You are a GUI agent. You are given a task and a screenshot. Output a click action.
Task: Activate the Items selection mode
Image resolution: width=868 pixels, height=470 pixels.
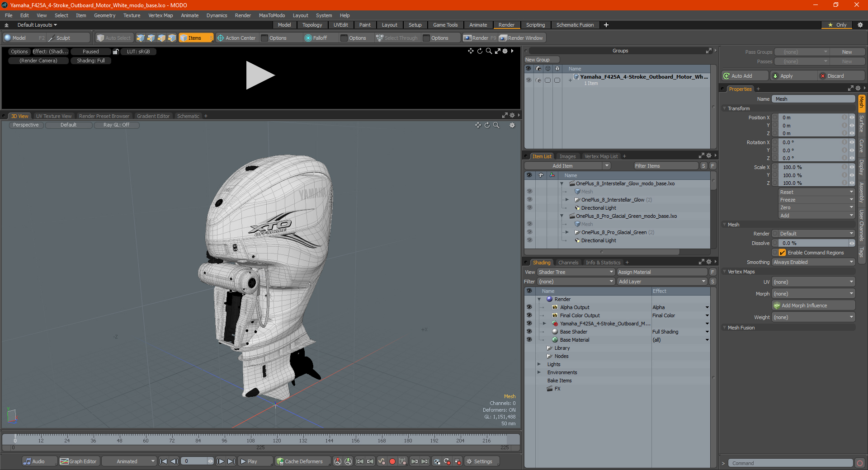(196, 38)
